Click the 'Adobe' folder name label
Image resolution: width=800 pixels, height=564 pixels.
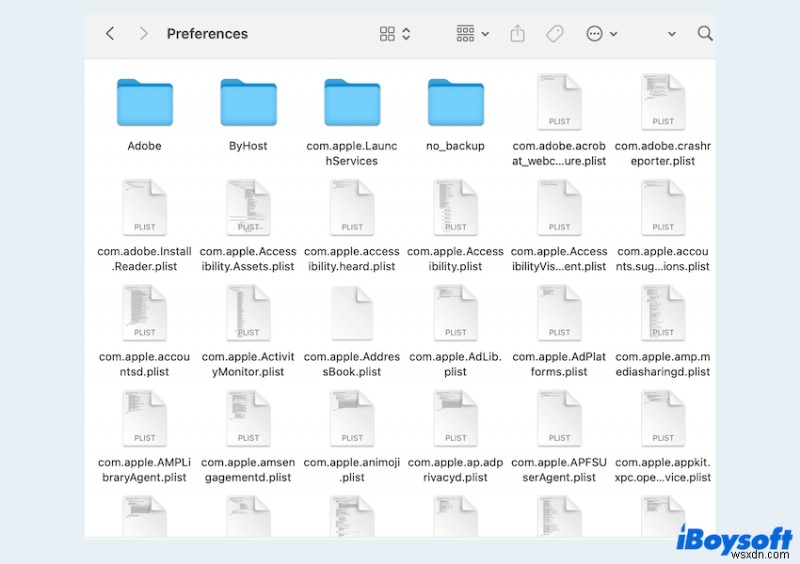144,146
